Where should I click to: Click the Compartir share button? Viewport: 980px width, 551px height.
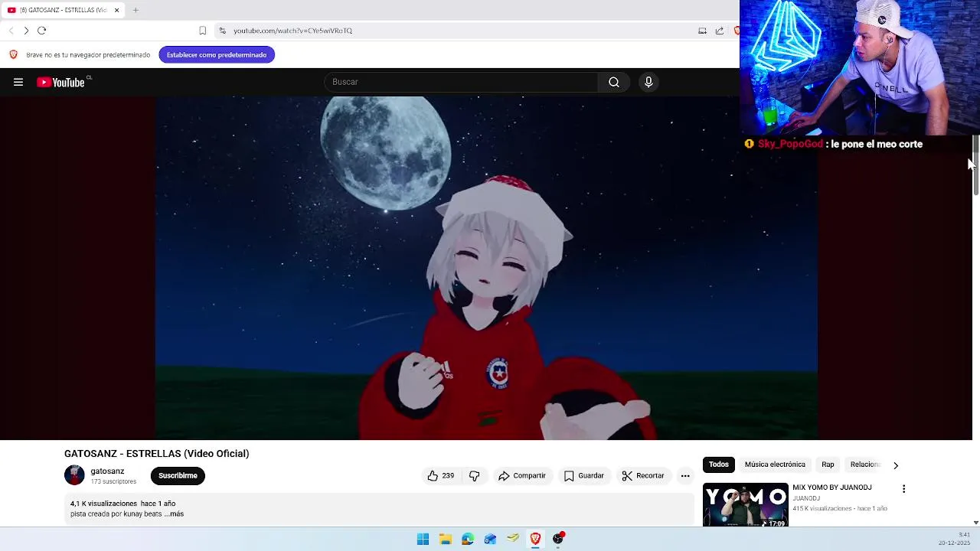(x=521, y=475)
